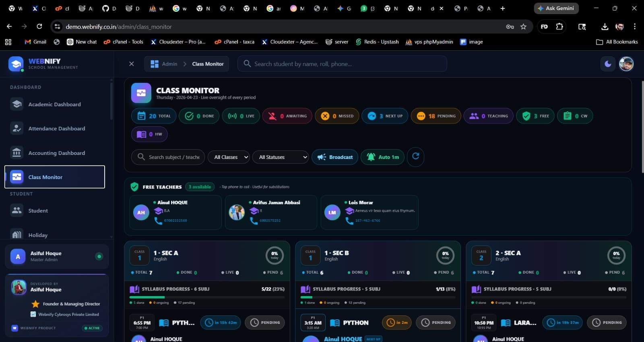Toggle the 18 Pending status filter

tap(436, 116)
